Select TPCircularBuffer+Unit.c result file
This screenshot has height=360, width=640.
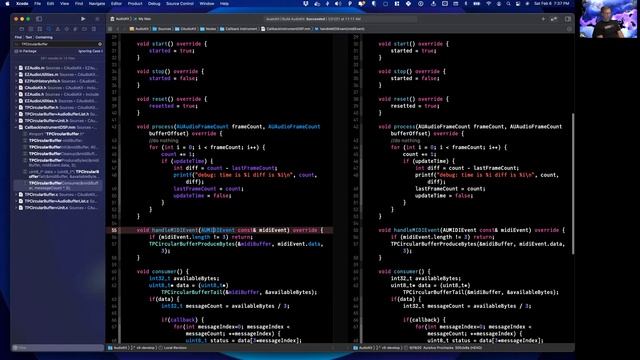59,207
